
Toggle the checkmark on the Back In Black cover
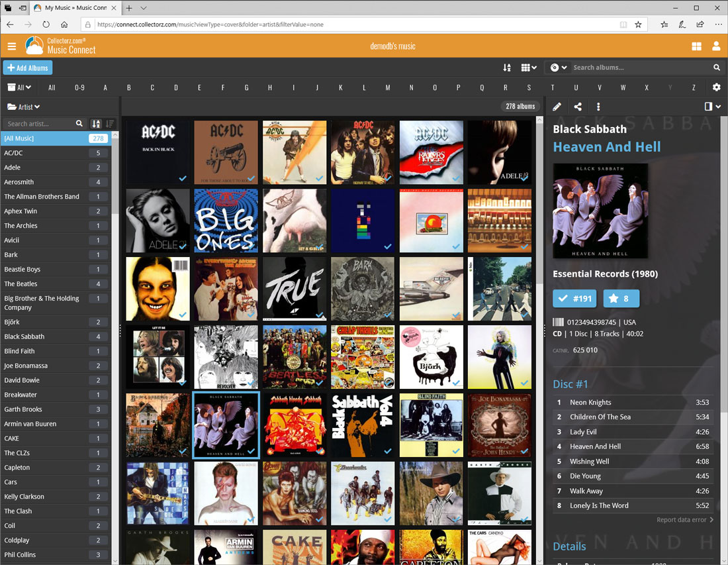181,178
